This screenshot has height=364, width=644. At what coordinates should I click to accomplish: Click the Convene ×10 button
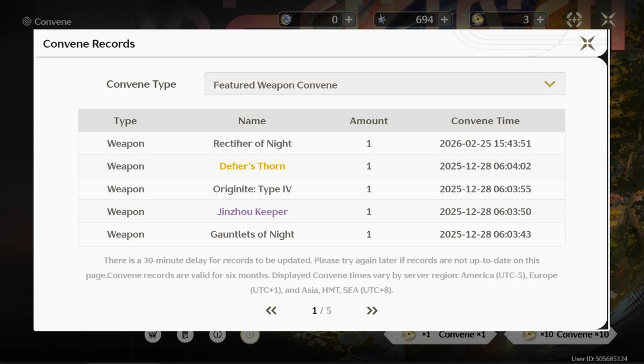[561, 335]
